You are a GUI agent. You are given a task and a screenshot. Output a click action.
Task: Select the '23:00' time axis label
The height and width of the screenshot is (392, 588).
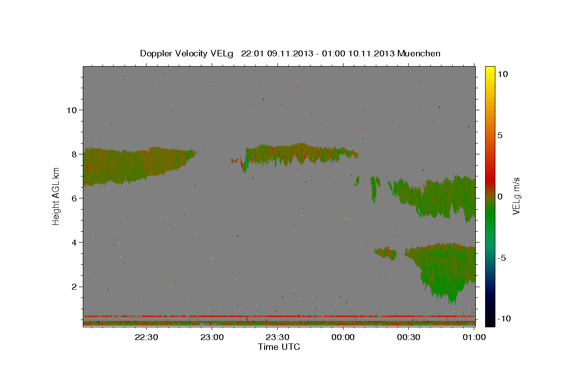(x=212, y=338)
